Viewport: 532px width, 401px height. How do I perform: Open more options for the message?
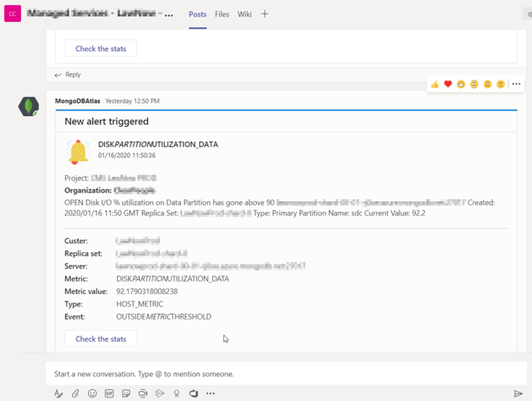click(x=516, y=84)
